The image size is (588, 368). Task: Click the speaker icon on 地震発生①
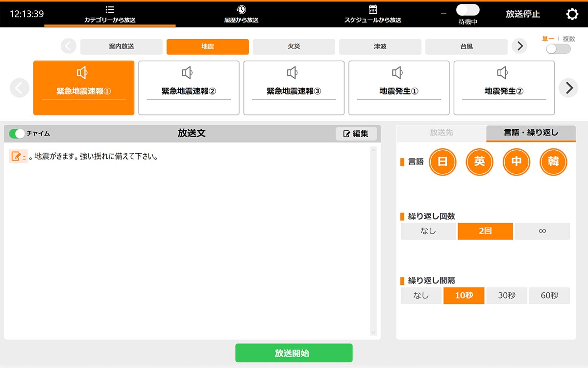397,73
